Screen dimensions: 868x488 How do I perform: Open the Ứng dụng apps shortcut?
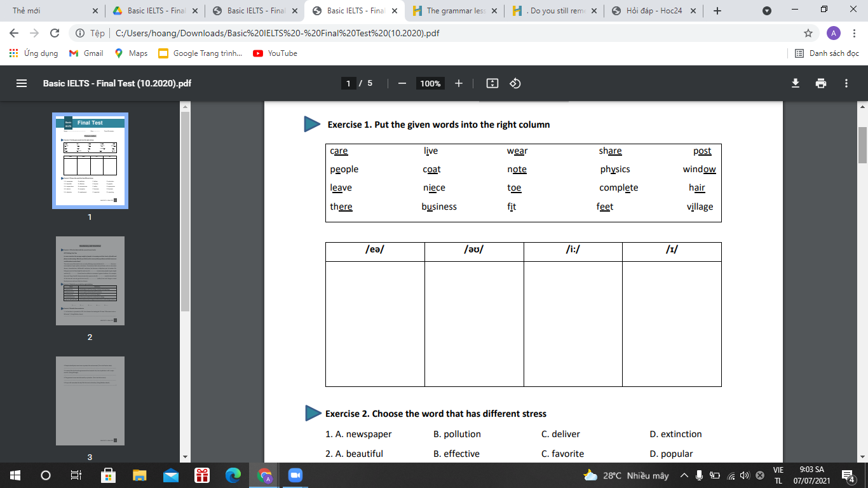(34, 53)
